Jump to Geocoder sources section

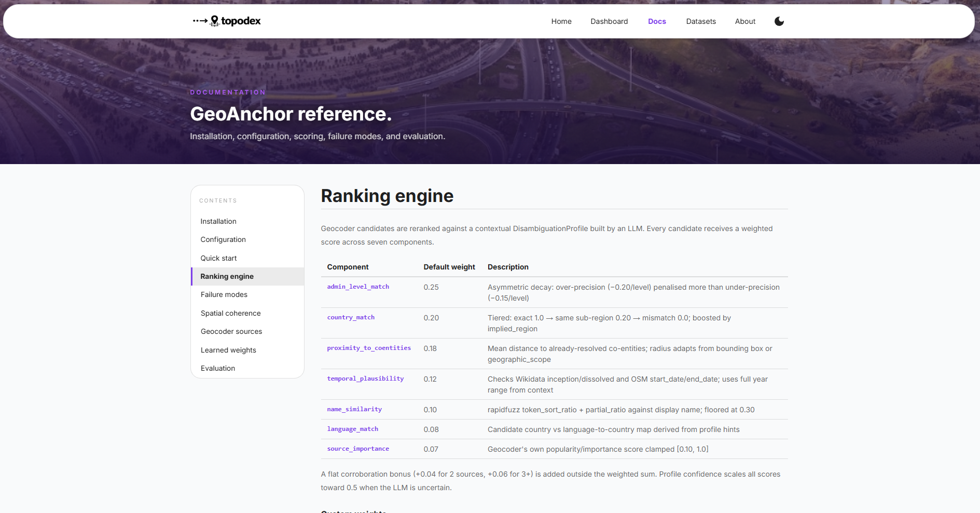[x=247, y=331]
